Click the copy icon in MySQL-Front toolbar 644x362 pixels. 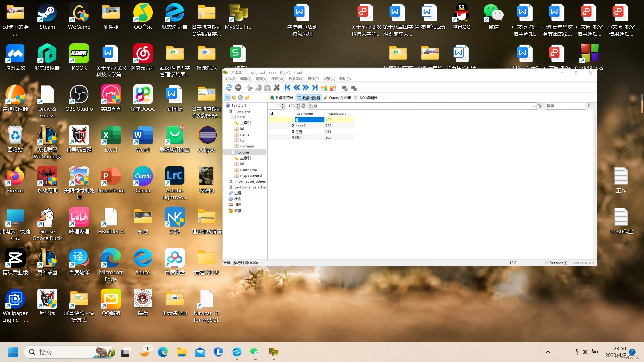tap(258, 88)
